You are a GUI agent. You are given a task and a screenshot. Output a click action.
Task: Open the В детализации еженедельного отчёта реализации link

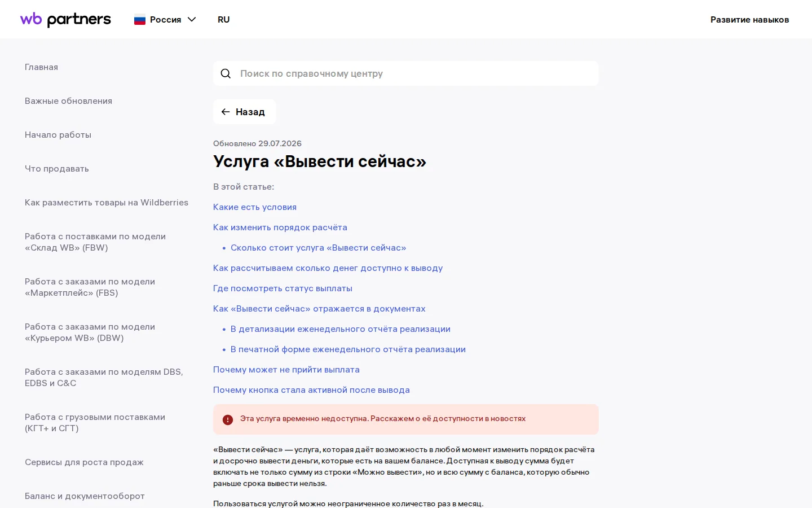point(341,329)
